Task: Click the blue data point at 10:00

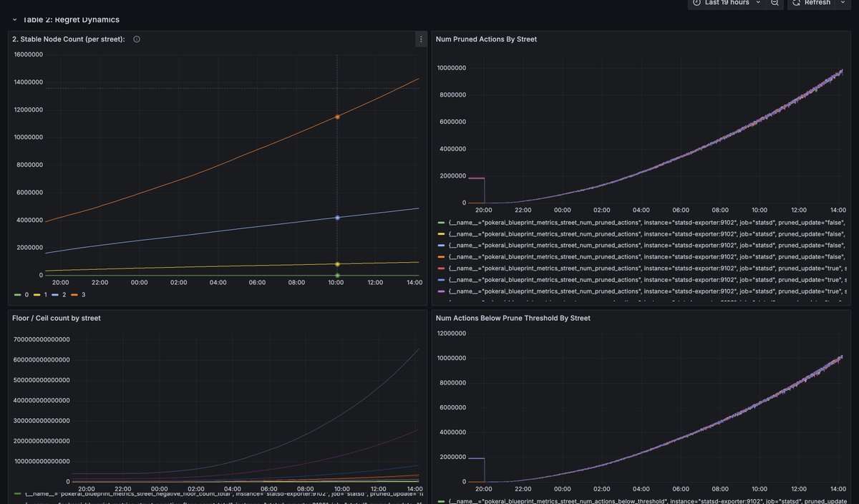Action: 337,218
